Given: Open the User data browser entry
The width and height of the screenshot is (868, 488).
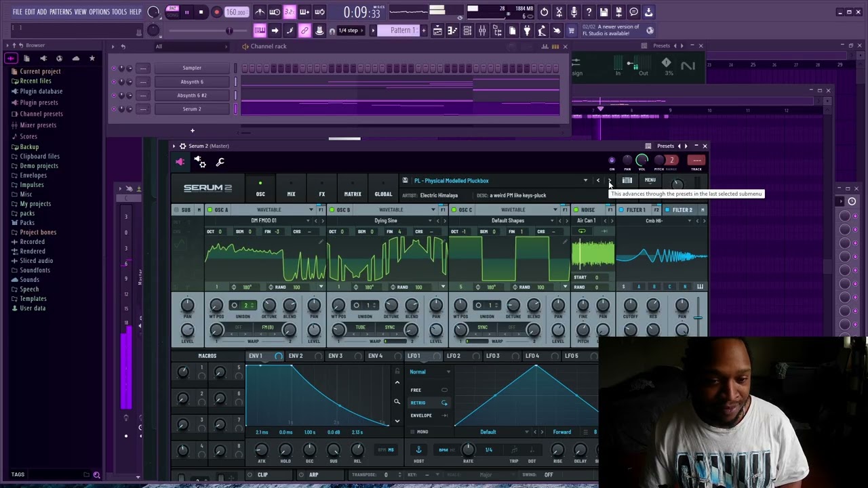Looking at the screenshot, I should click(33, 308).
